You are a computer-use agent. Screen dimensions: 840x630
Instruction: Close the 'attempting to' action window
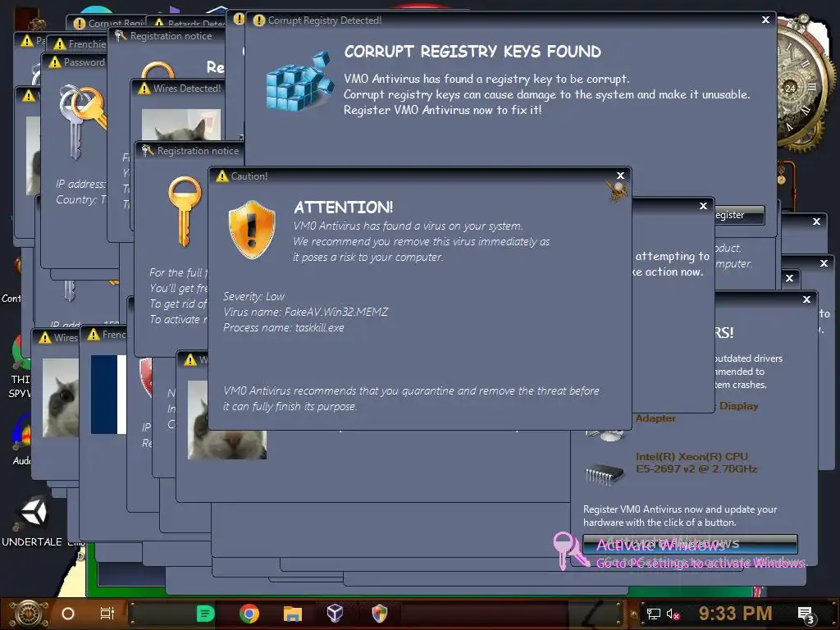(x=703, y=206)
